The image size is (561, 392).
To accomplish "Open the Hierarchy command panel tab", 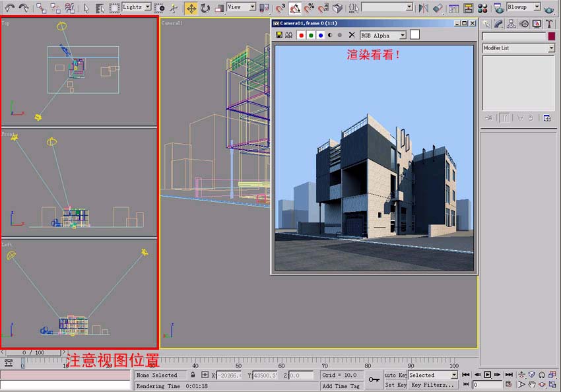I will [511, 24].
